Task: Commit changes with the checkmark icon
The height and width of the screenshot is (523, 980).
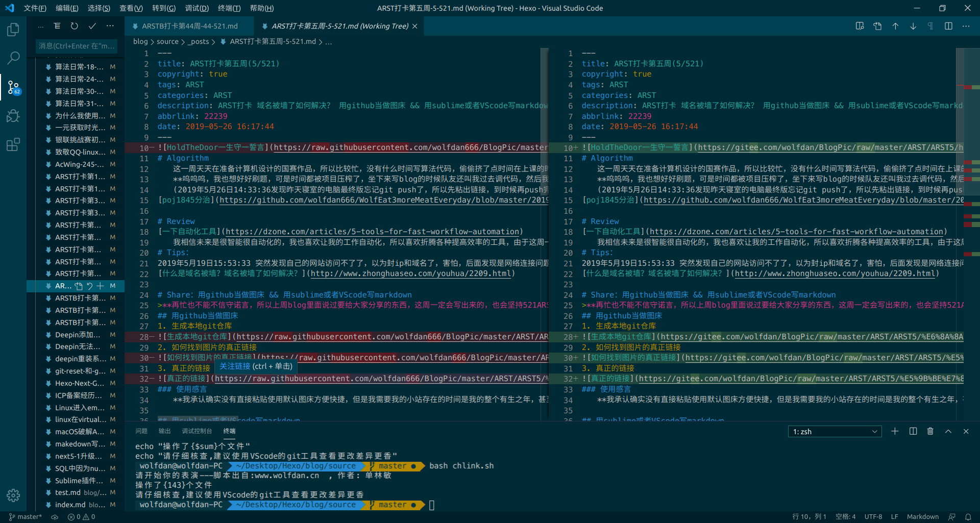Action: pos(92,26)
